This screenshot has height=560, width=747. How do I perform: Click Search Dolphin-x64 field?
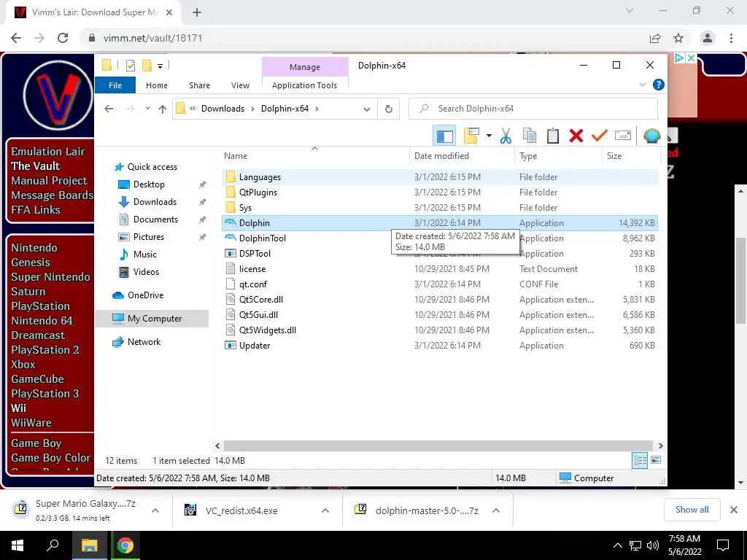point(533,109)
